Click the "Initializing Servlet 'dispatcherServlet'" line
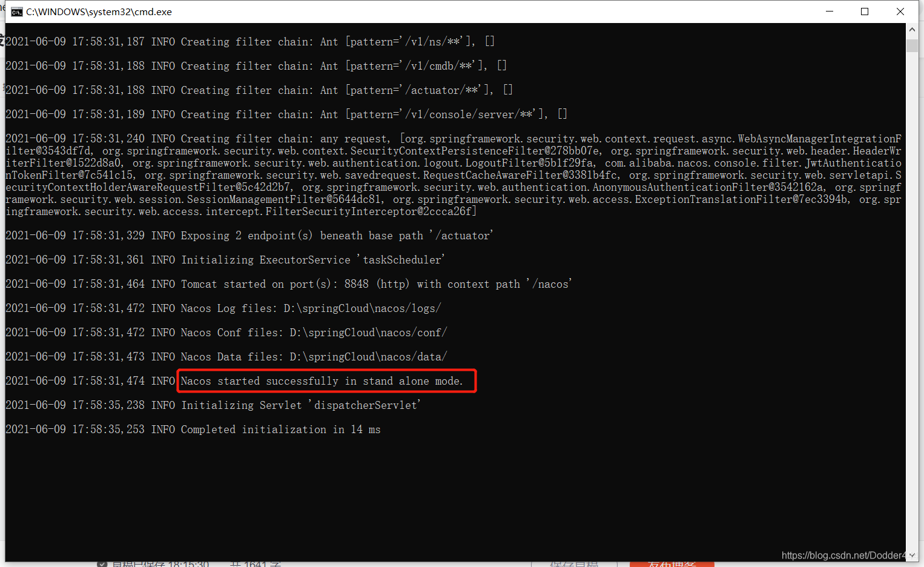 coord(213,405)
